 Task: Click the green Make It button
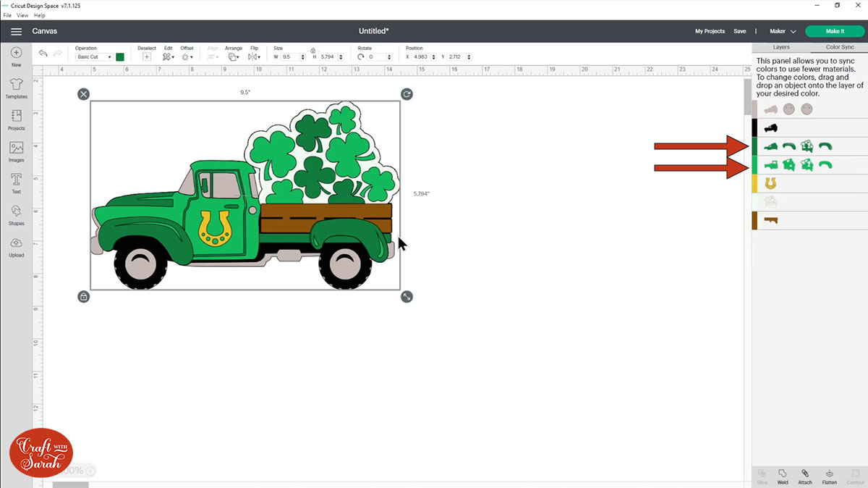[835, 31]
